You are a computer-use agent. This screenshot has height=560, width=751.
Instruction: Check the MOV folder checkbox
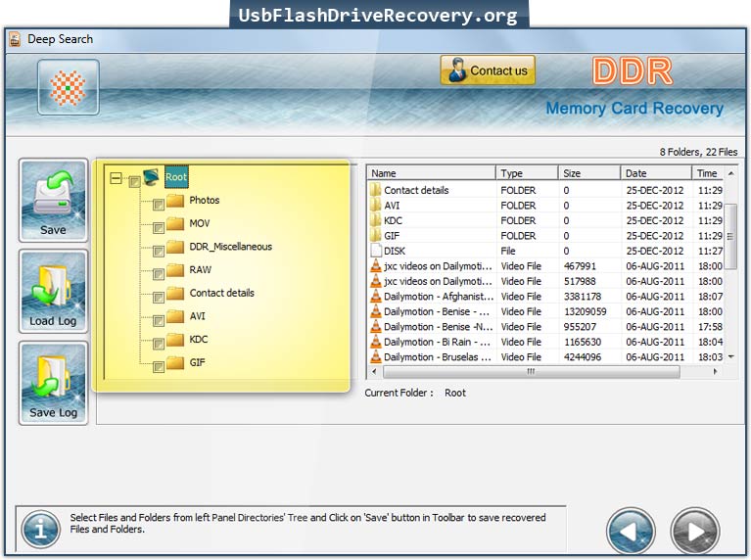click(159, 228)
